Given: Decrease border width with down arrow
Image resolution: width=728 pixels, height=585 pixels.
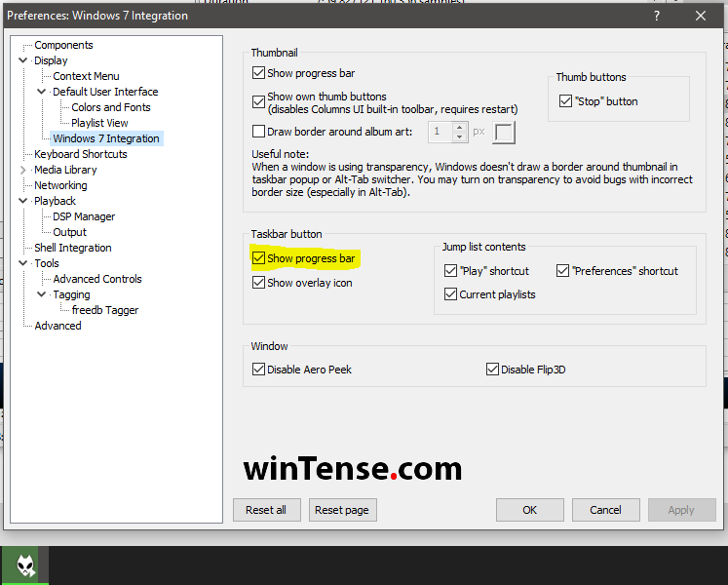Looking at the screenshot, I should pyautogui.click(x=459, y=137).
